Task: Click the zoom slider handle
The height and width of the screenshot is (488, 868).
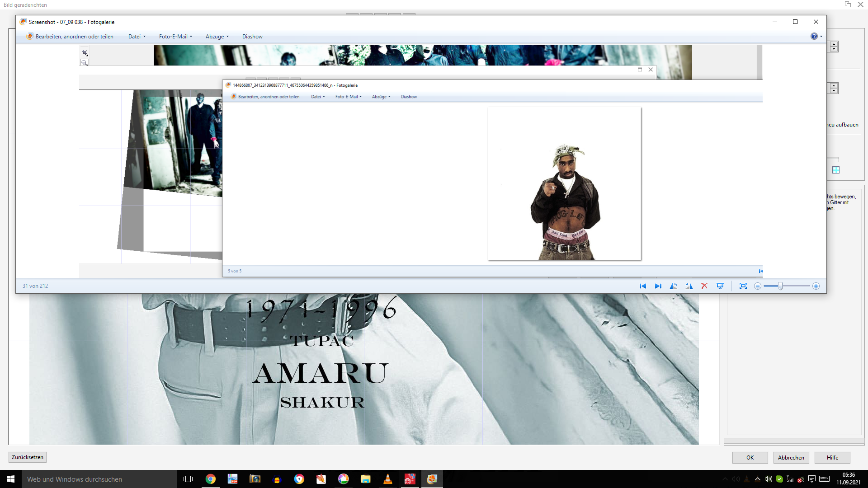Action: pos(780,286)
